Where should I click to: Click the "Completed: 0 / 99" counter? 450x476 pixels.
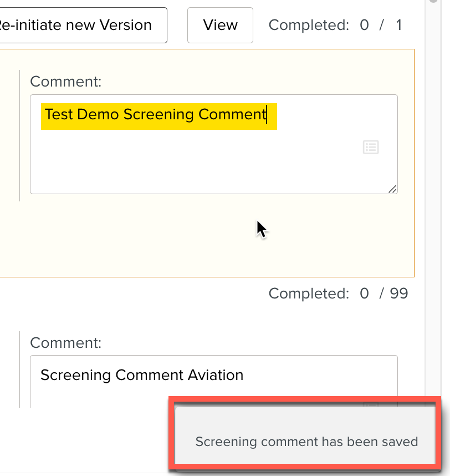pos(337,293)
